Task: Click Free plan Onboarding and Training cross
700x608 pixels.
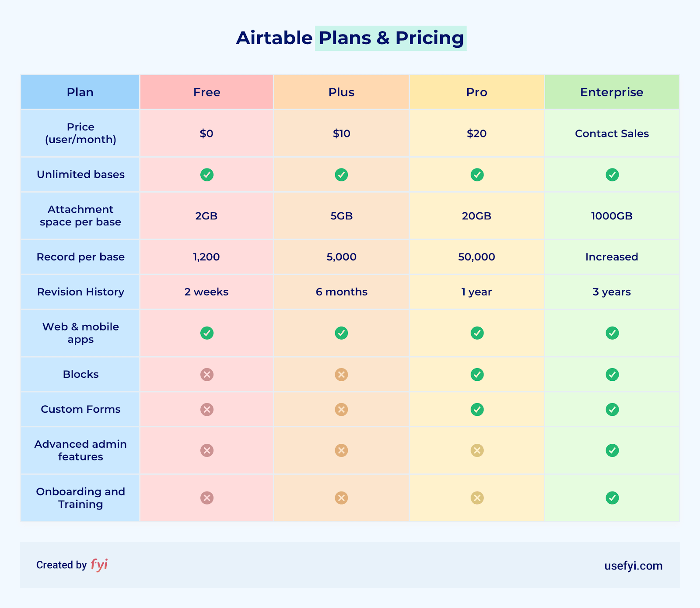Action: coord(207,498)
